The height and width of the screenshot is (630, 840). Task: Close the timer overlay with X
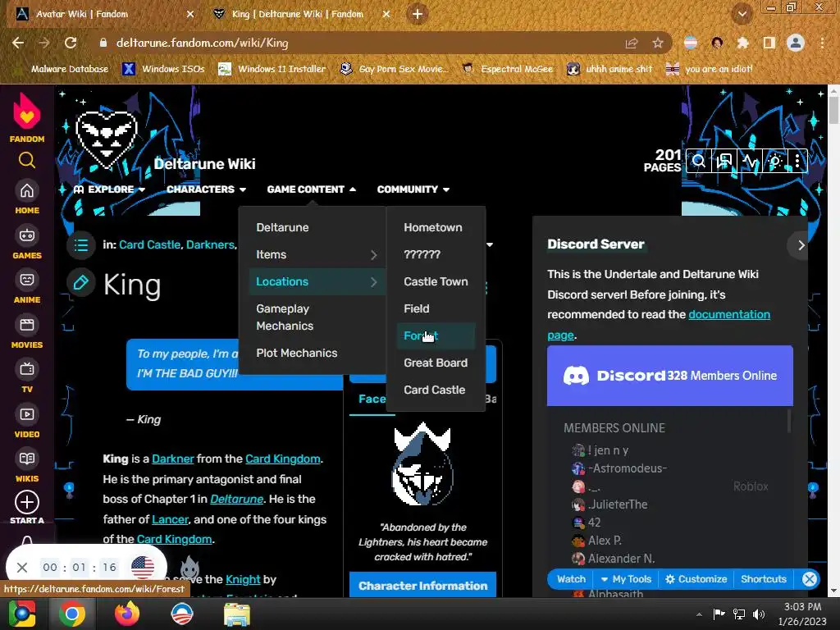[22, 568]
